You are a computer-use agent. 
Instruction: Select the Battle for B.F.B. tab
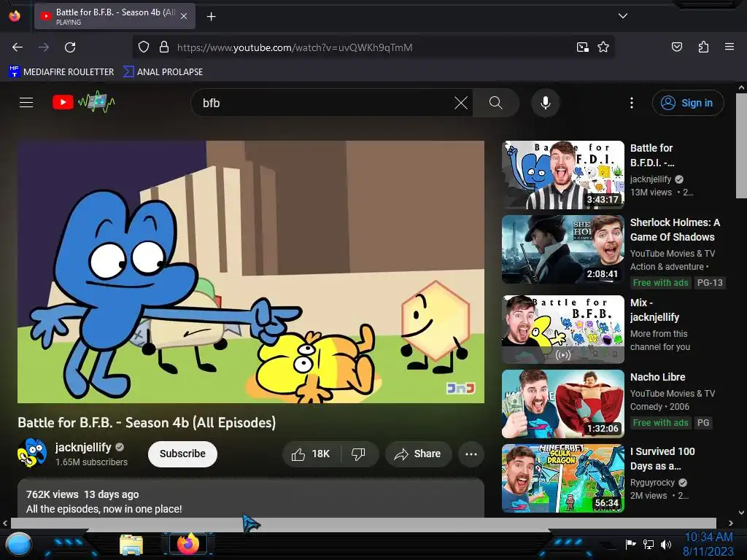[x=115, y=16]
